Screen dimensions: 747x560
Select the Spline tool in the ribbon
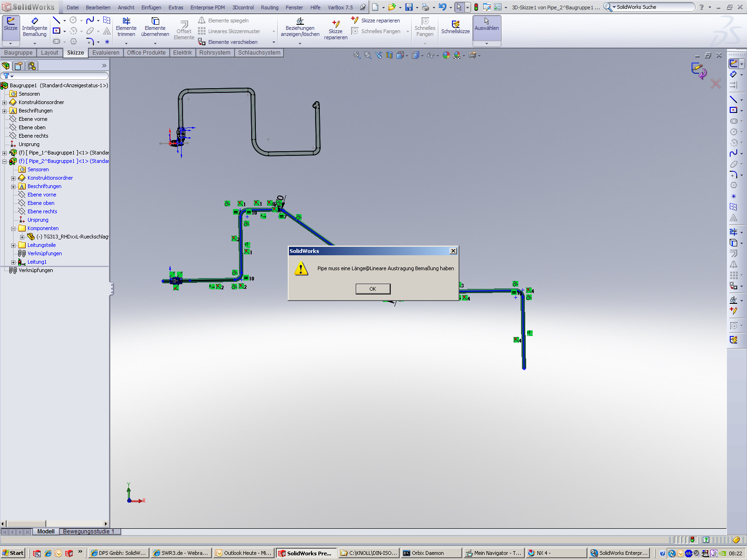click(x=90, y=20)
